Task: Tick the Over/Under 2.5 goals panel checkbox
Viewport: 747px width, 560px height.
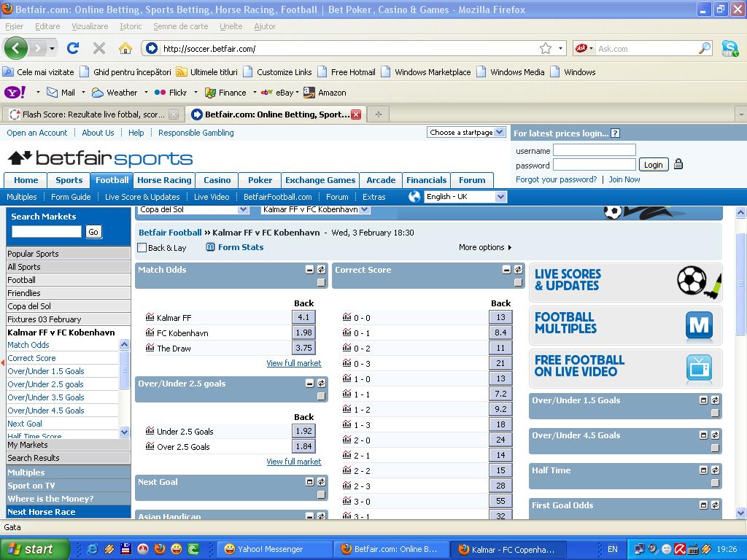Action: click(322, 396)
